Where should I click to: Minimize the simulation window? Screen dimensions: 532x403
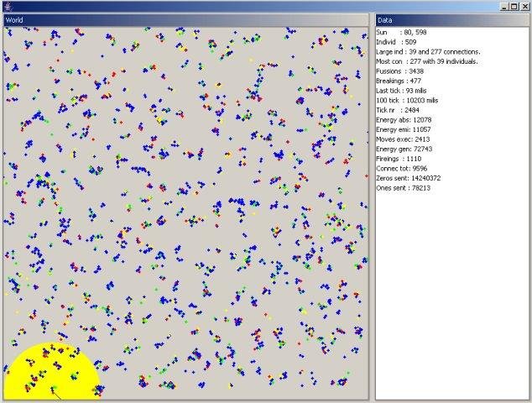(504, 7)
